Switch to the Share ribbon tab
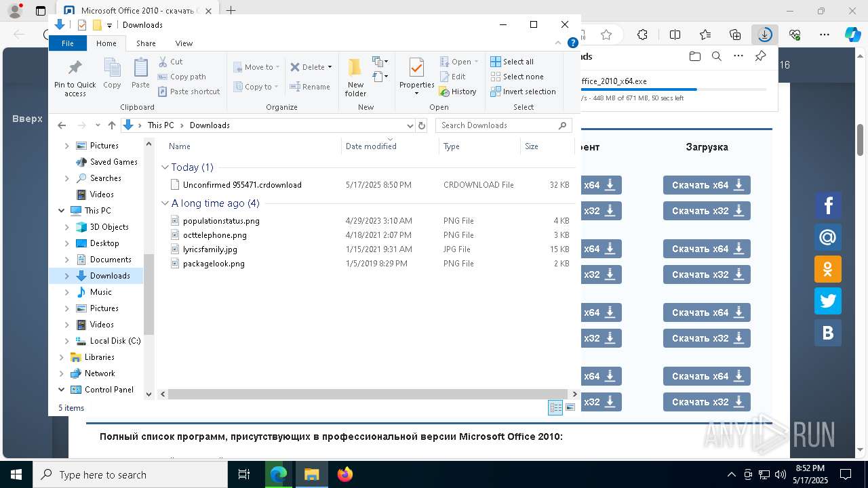The height and width of the screenshot is (488, 868). [146, 43]
